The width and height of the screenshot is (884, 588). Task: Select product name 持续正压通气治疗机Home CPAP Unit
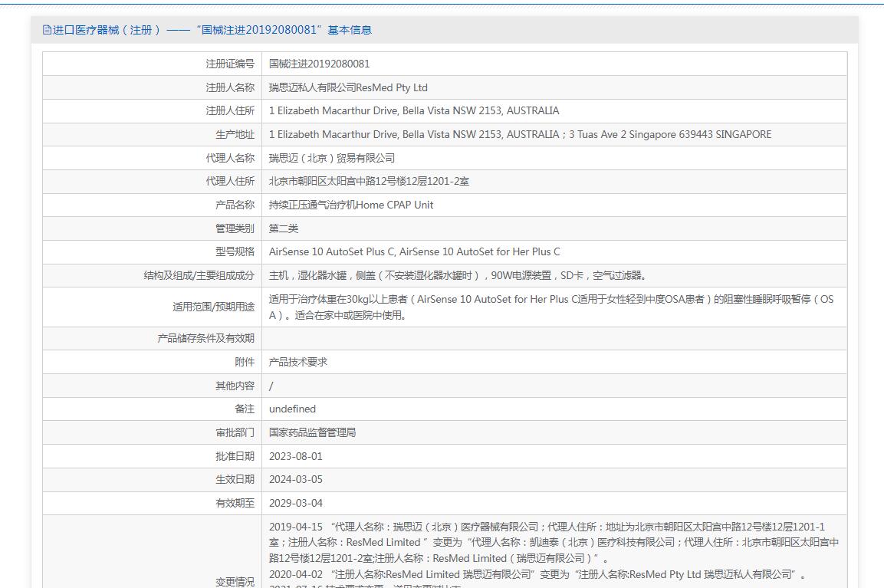pos(351,205)
